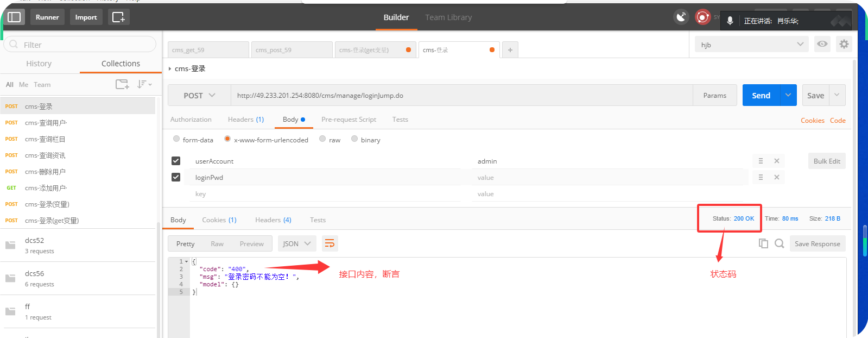Open the Cookies link
The width and height of the screenshot is (868, 338).
pos(812,121)
